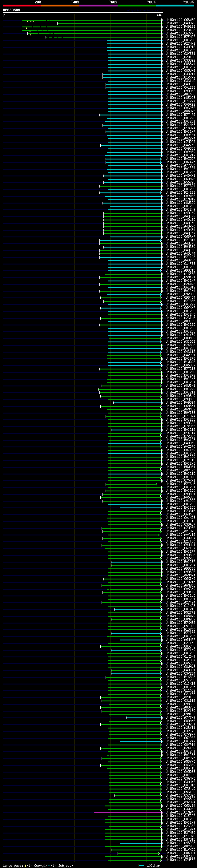Click label UniRef100_B1XJT4
Image resolution: width=197 pixels, height=868 pixels.
pyautogui.click(x=180, y=433)
